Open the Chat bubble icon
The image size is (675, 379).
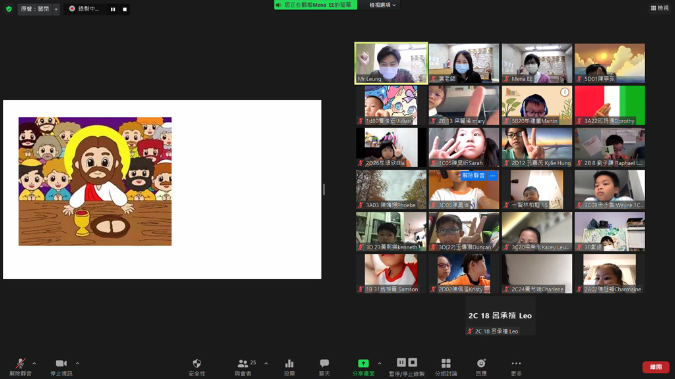[324, 367]
